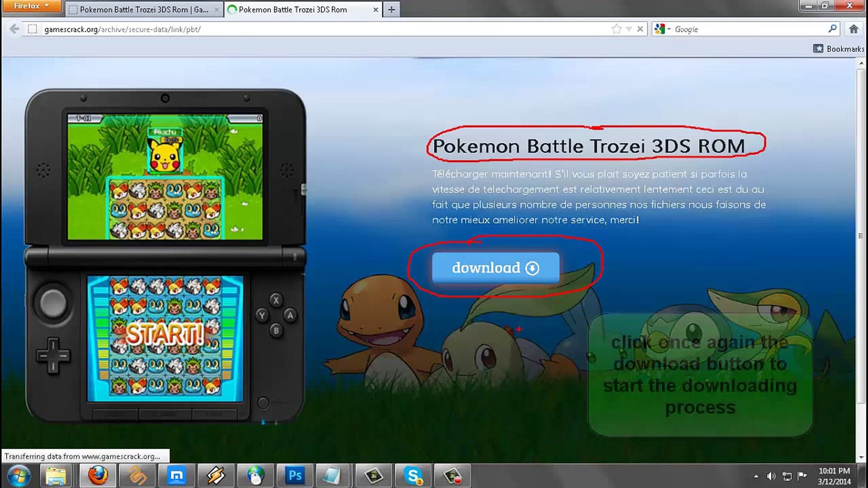Stop loading with the X button
Image resolution: width=868 pixels, height=488 pixels.
(640, 29)
